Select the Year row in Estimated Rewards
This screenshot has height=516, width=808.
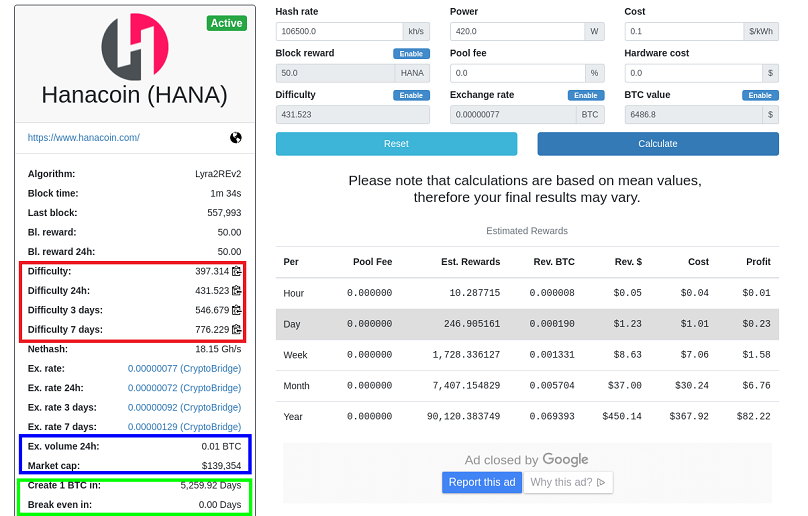point(527,417)
